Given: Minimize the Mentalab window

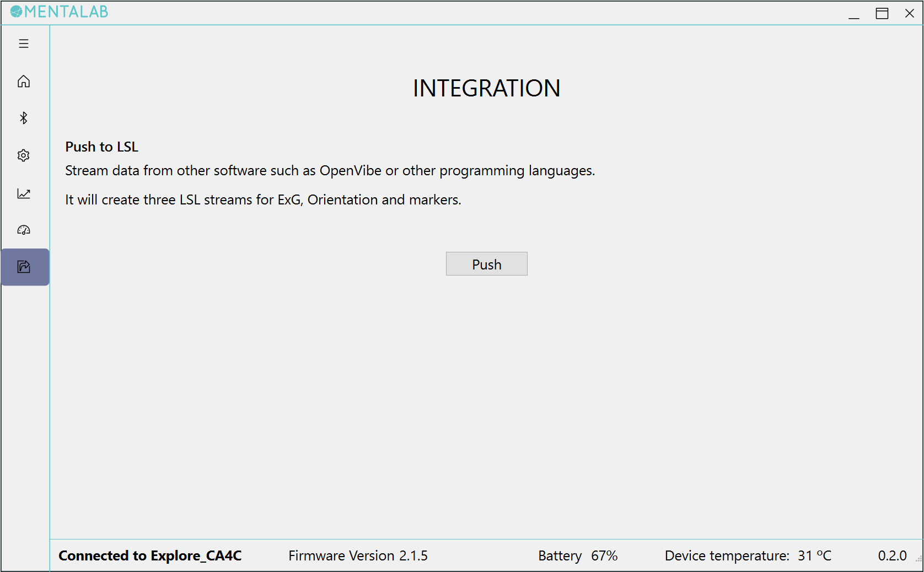Looking at the screenshot, I should pyautogui.click(x=854, y=13).
